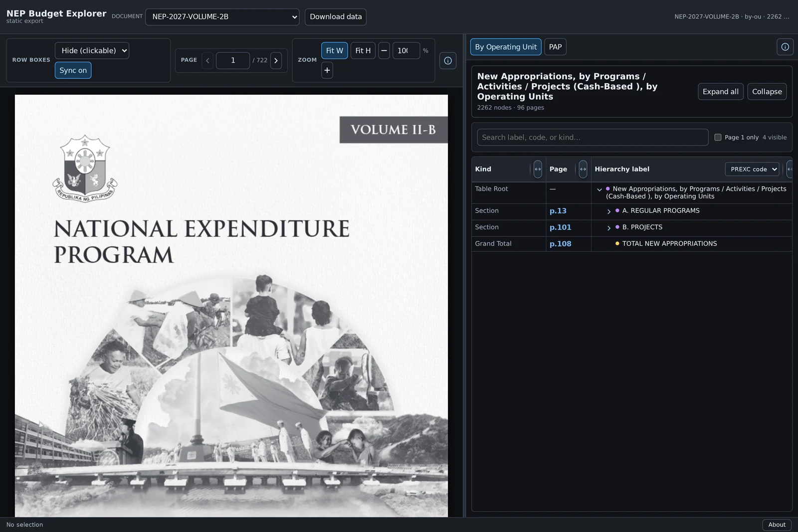Go to the next page arrow
Image resolution: width=798 pixels, height=532 pixels.
pyautogui.click(x=276, y=60)
